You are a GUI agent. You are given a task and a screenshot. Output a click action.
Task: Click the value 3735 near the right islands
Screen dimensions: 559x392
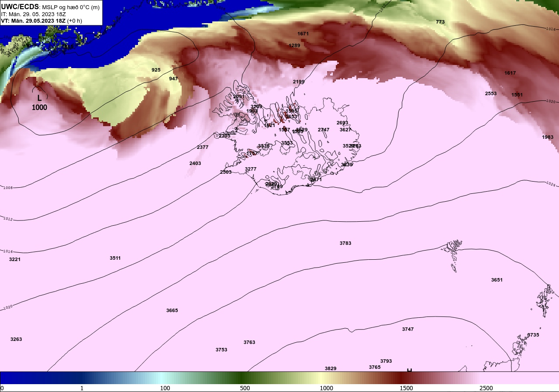pos(533,335)
